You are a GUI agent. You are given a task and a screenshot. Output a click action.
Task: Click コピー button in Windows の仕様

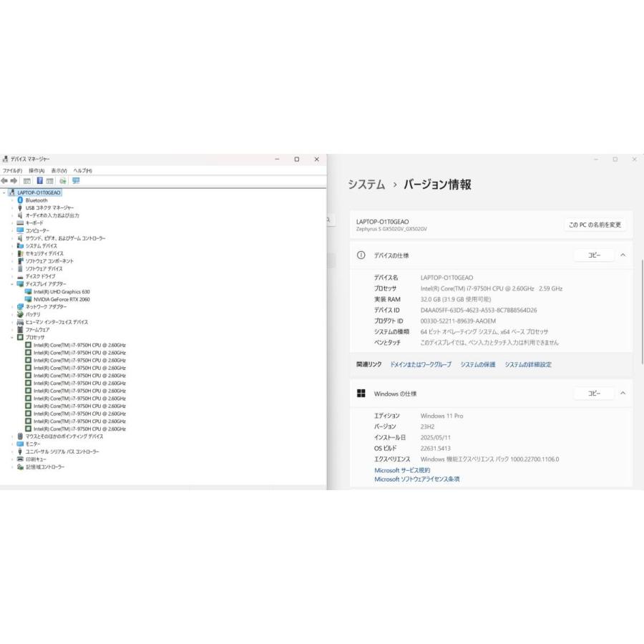pos(594,394)
